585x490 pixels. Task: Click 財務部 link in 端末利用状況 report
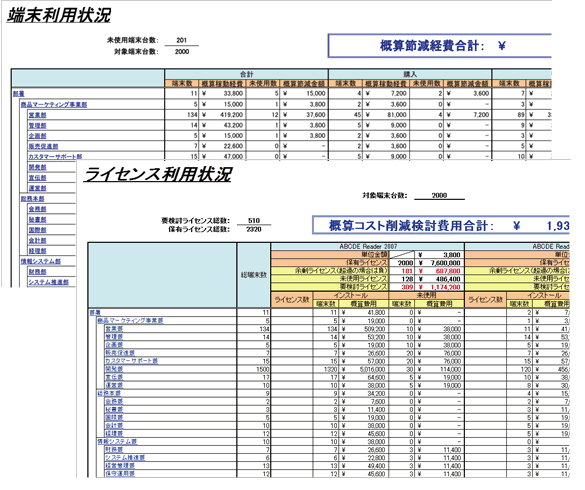pyautogui.click(x=38, y=272)
